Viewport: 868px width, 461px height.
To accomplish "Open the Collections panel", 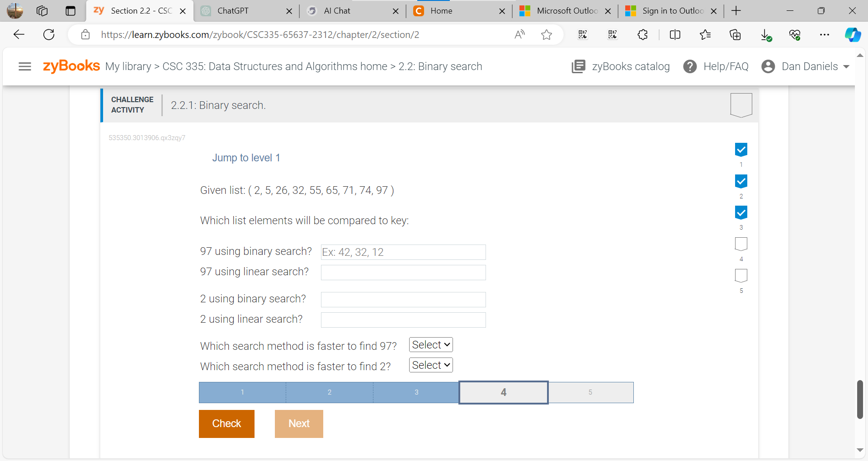I will point(735,34).
